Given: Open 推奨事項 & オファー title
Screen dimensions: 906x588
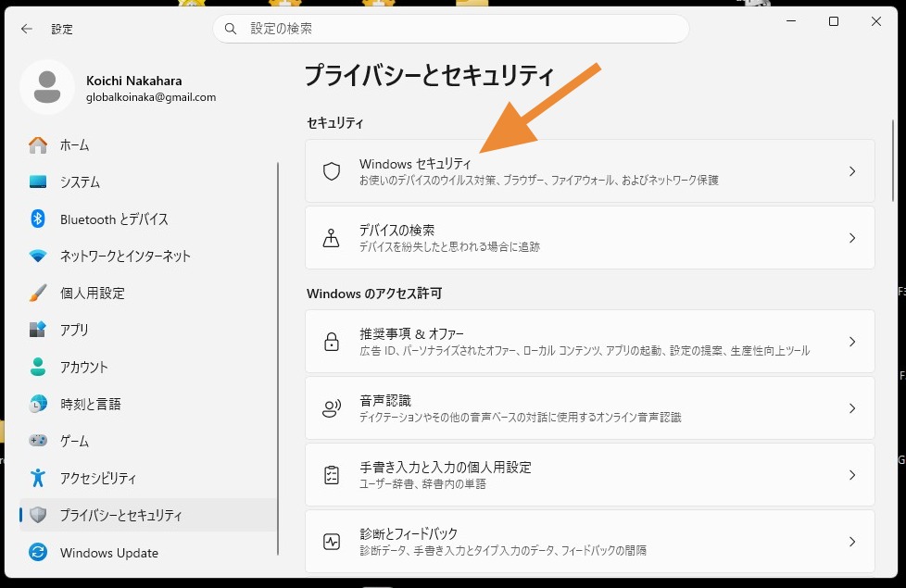Looking at the screenshot, I should tap(411, 334).
